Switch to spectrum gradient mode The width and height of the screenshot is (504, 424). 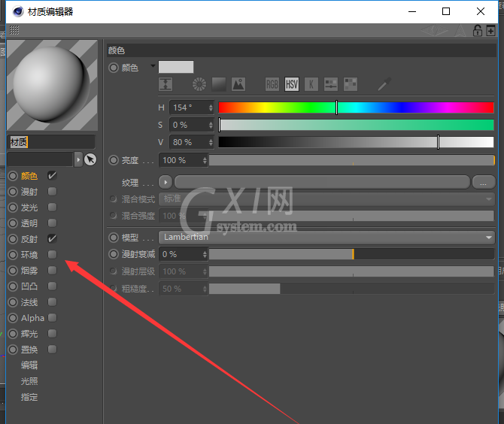(219, 84)
